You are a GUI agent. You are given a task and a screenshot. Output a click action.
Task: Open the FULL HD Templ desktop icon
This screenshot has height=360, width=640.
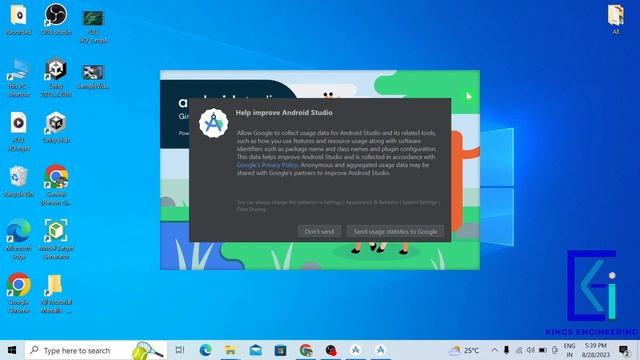[x=93, y=27]
